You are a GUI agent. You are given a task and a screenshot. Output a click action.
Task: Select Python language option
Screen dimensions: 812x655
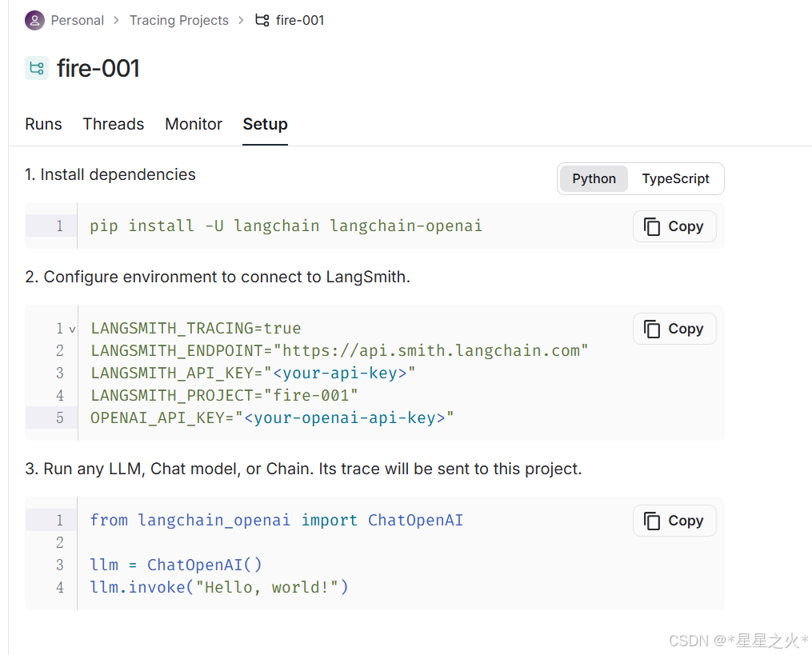[x=594, y=178]
